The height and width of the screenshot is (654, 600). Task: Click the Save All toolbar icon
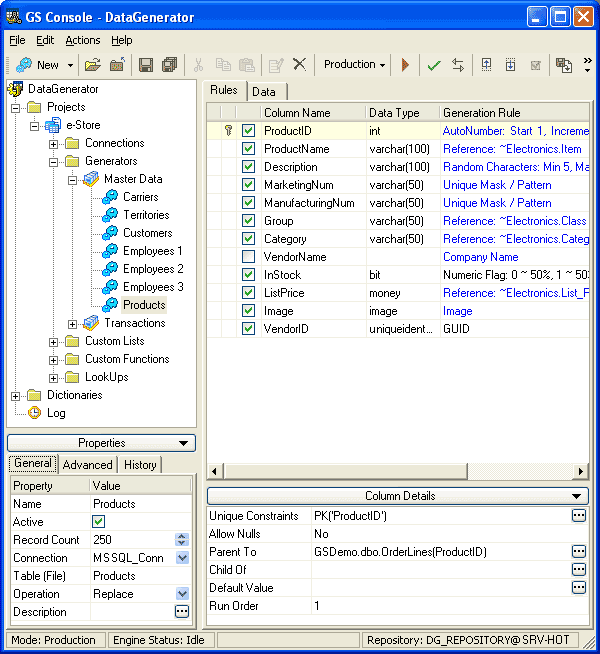pyautogui.click(x=169, y=65)
